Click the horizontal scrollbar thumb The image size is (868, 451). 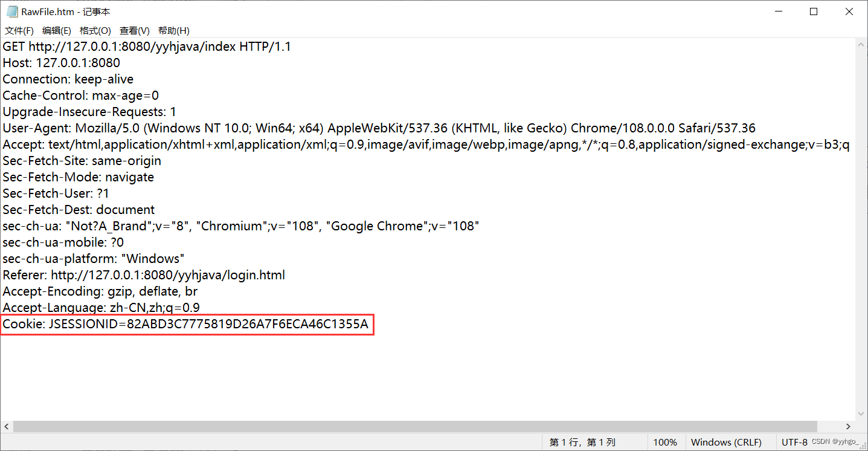[x=415, y=426]
